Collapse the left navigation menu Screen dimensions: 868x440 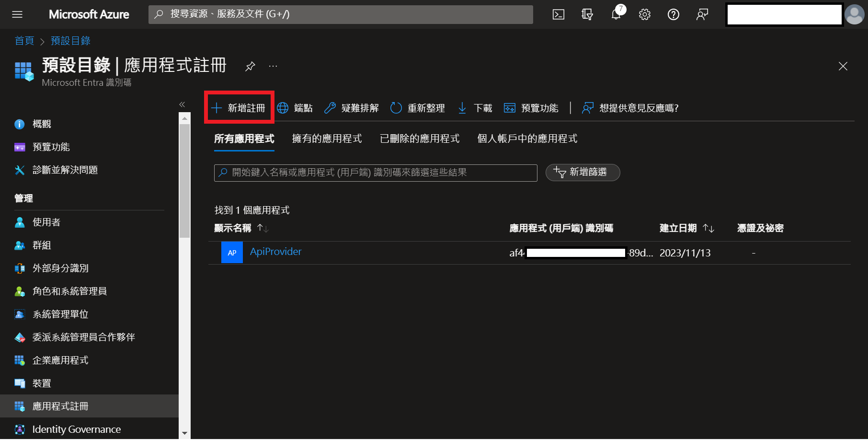tap(182, 104)
